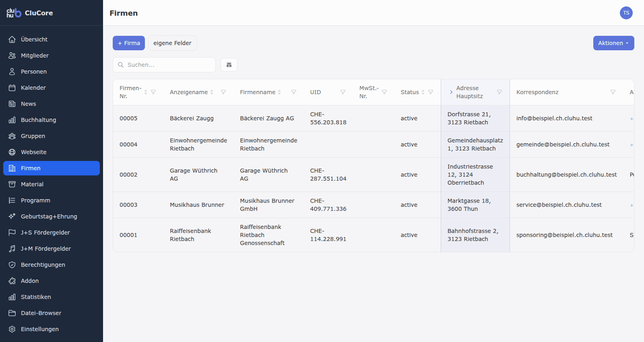The image size is (644, 342).
Task: Click the eigene Felder button
Action: coord(172,43)
